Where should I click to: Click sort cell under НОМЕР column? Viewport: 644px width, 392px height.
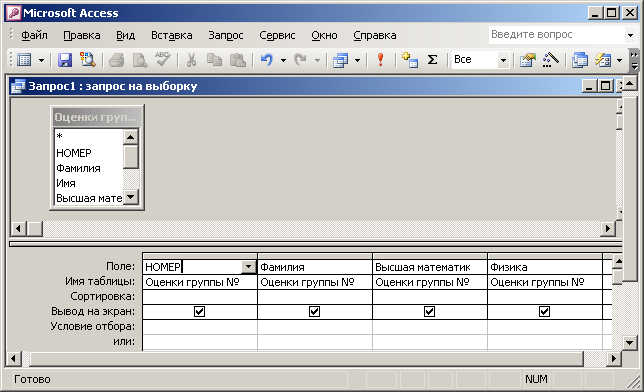click(x=200, y=297)
